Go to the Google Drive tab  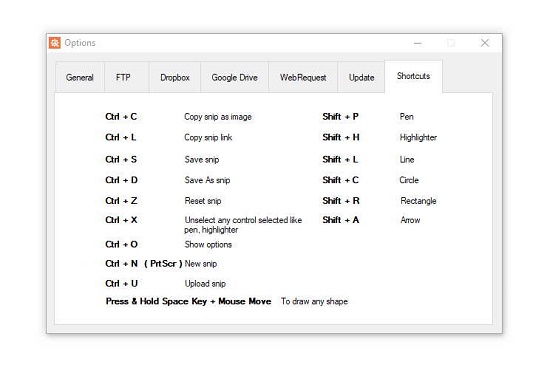click(234, 77)
